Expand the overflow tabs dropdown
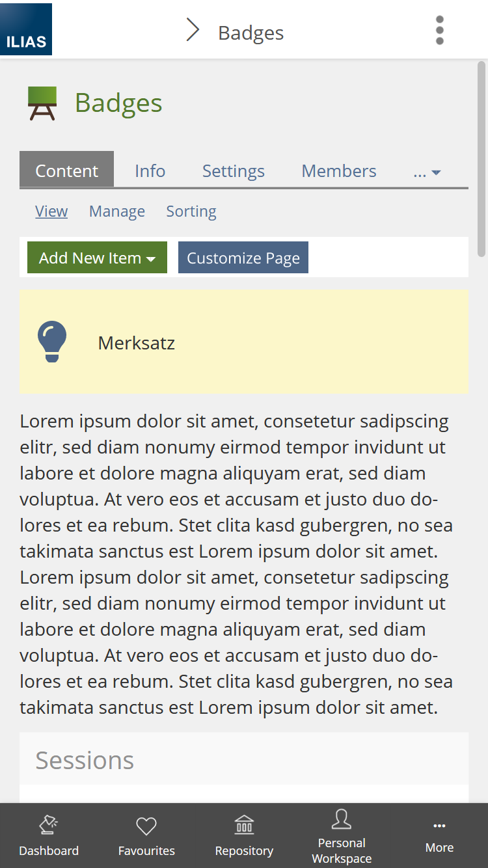 coord(427,171)
